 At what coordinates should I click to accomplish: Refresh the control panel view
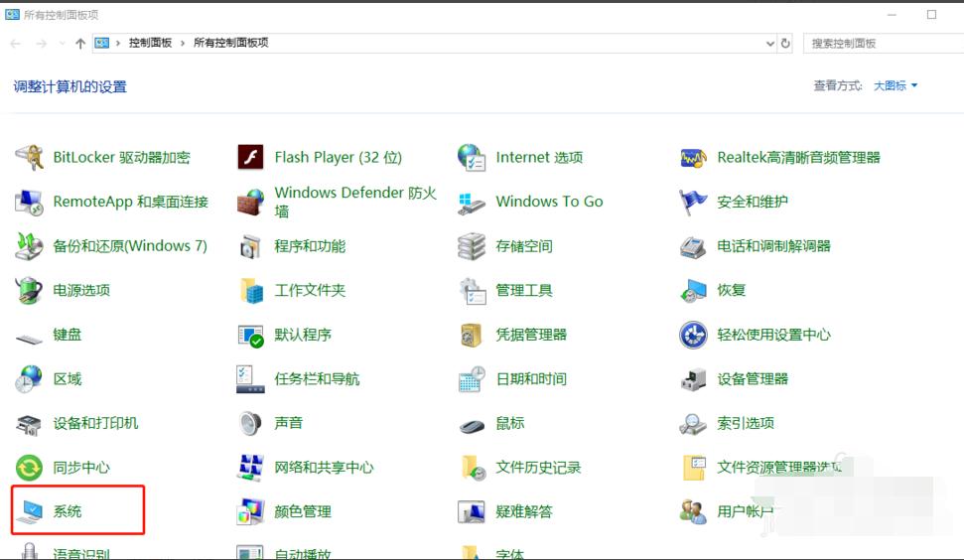point(785,43)
